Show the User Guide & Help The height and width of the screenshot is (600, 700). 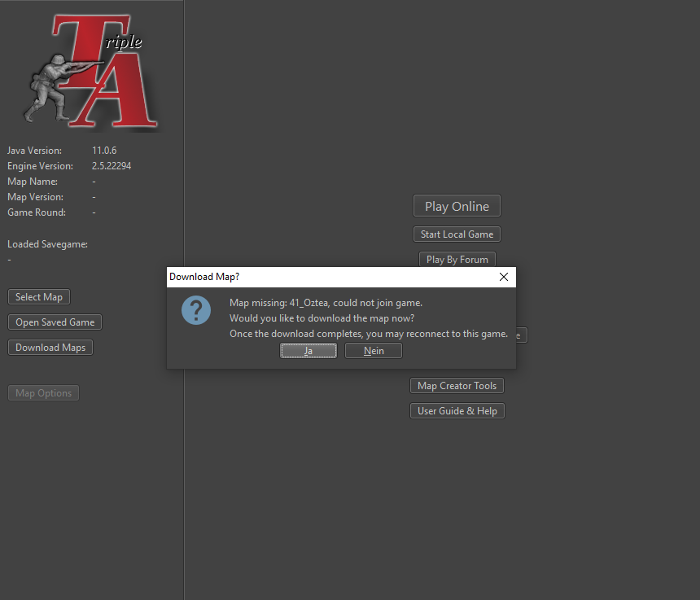coord(457,411)
